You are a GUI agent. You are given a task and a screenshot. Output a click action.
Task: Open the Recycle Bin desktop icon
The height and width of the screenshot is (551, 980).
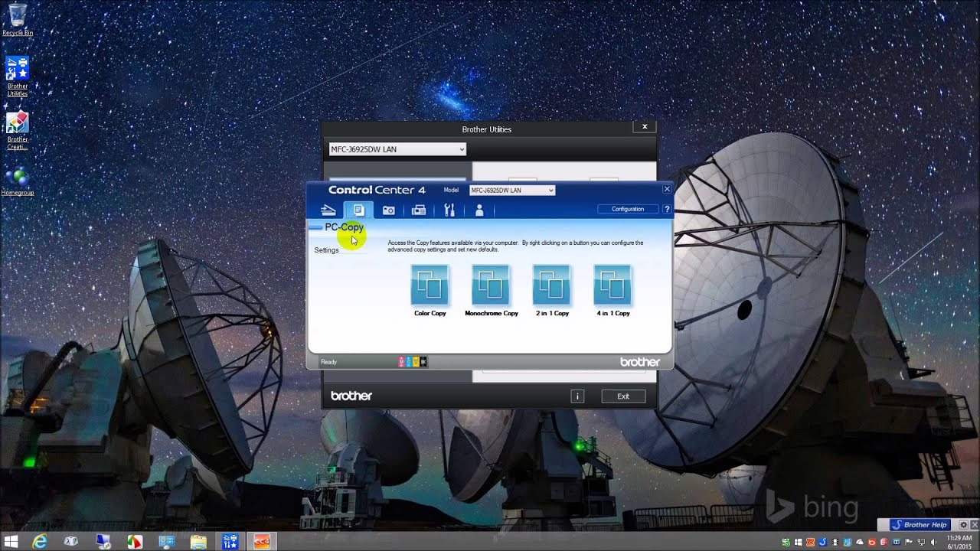pos(18,20)
